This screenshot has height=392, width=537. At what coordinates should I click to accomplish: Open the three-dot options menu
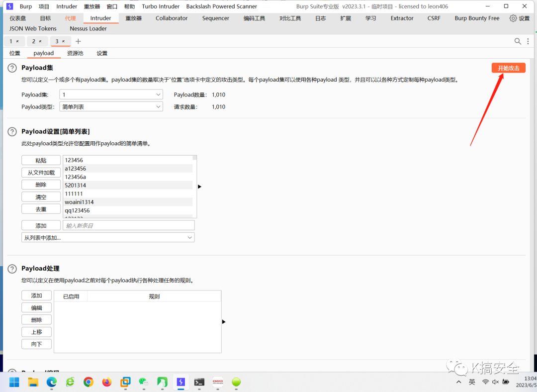point(528,41)
